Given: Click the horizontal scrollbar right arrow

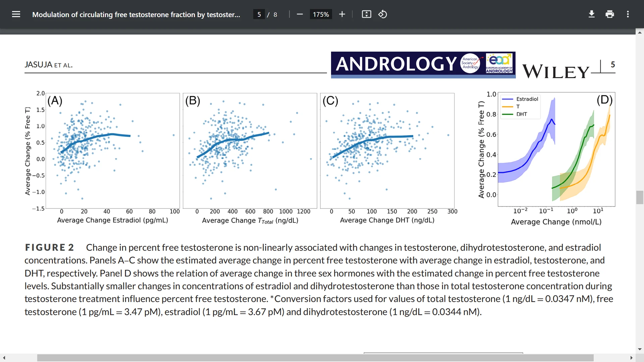Looking at the screenshot, I should tap(632, 358).
